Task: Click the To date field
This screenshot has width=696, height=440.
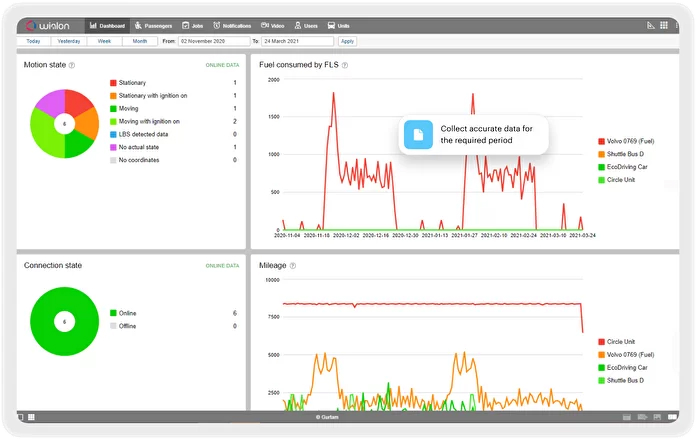Action: click(296, 41)
